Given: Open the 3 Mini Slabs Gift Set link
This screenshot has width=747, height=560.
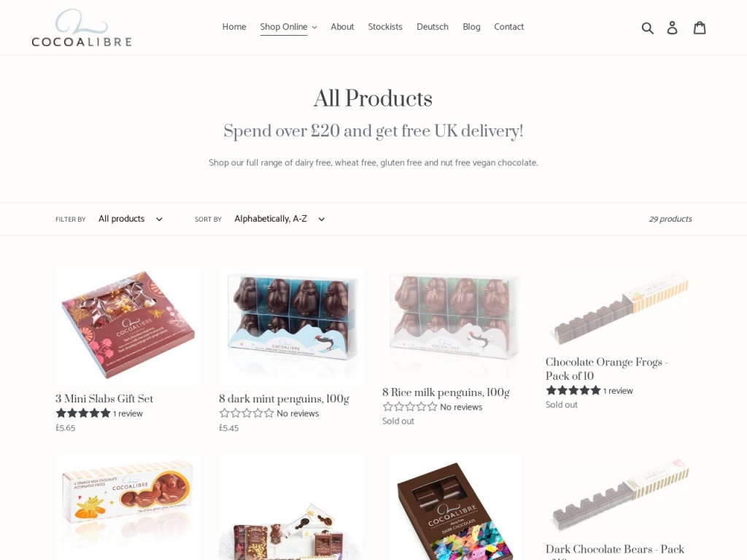Looking at the screenshot, I should 104,399.
